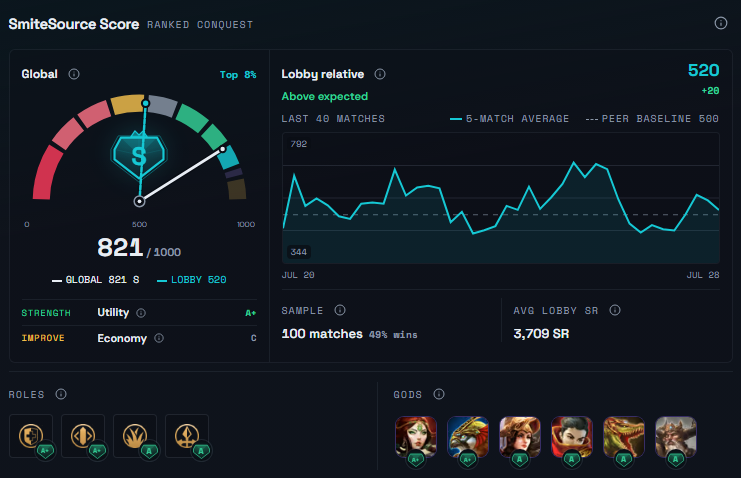Click the 3,709 SR value
The height and width of the screenshot is (478, 741).
(541, 334)
